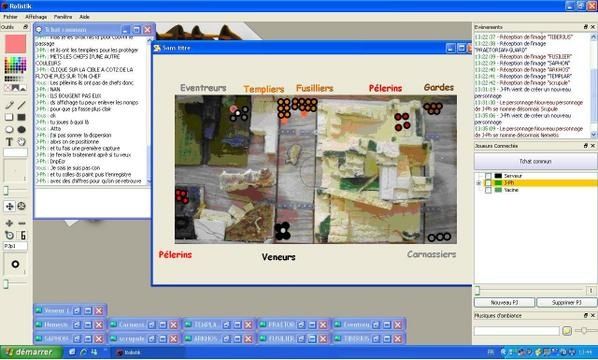598x360 pixels.
Task: Choose the filled rectangle tool
Action: [22, 117]
